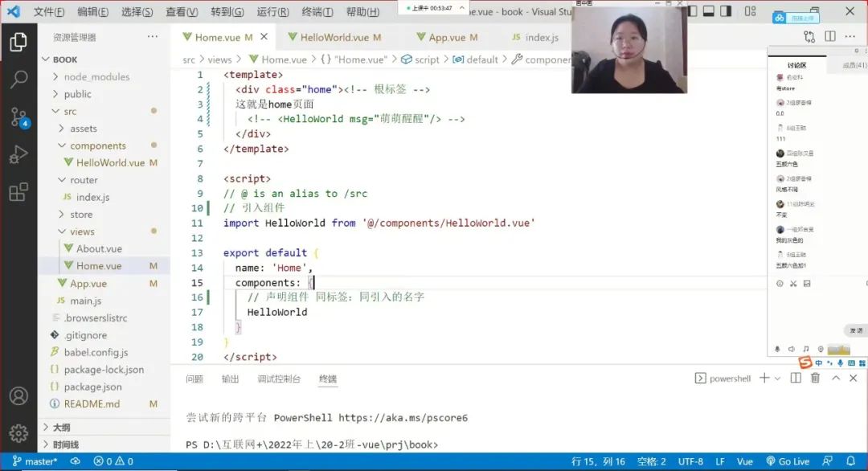Expand the 大纲 outline section
The height and width of the screenshot is (471, 868).
tap(46, 427)
